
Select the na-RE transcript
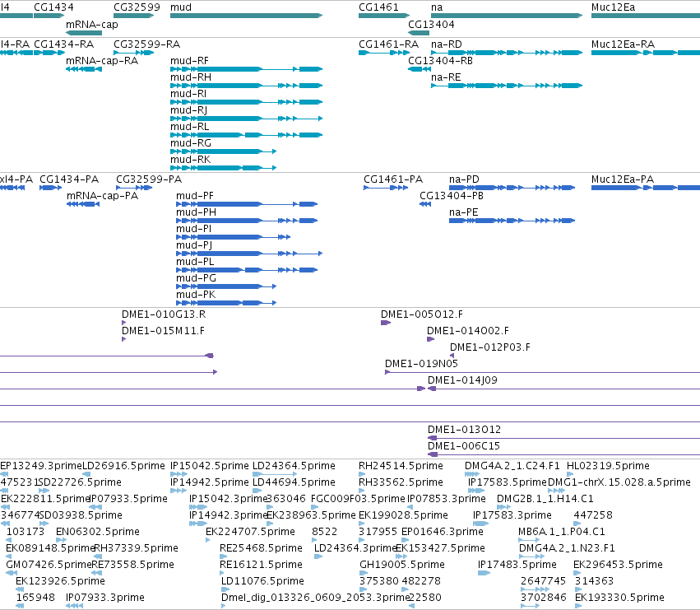(507, 86)
